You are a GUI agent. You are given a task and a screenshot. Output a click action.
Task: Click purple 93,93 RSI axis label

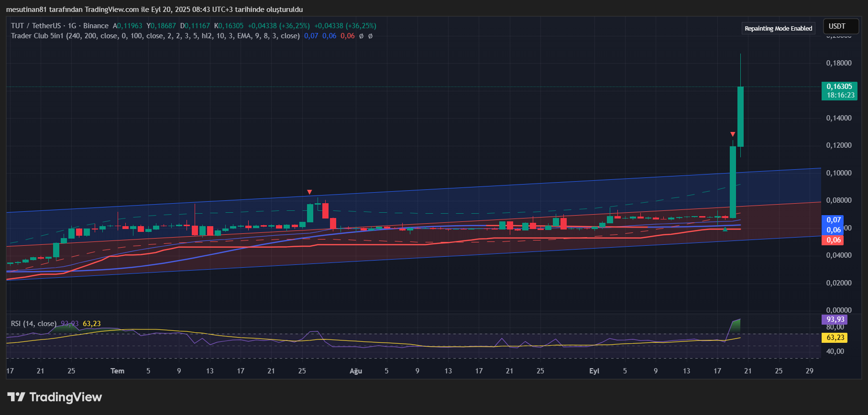tap(835, 319)
